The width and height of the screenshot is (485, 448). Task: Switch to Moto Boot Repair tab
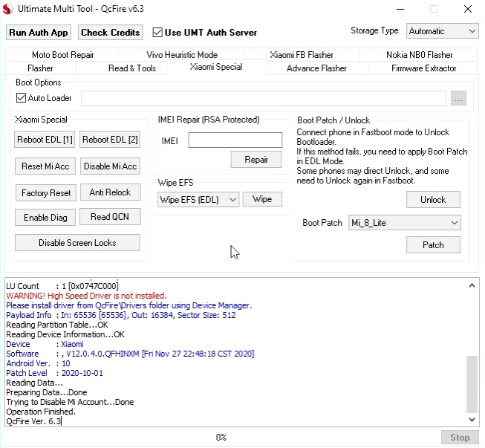click(63, 55)
